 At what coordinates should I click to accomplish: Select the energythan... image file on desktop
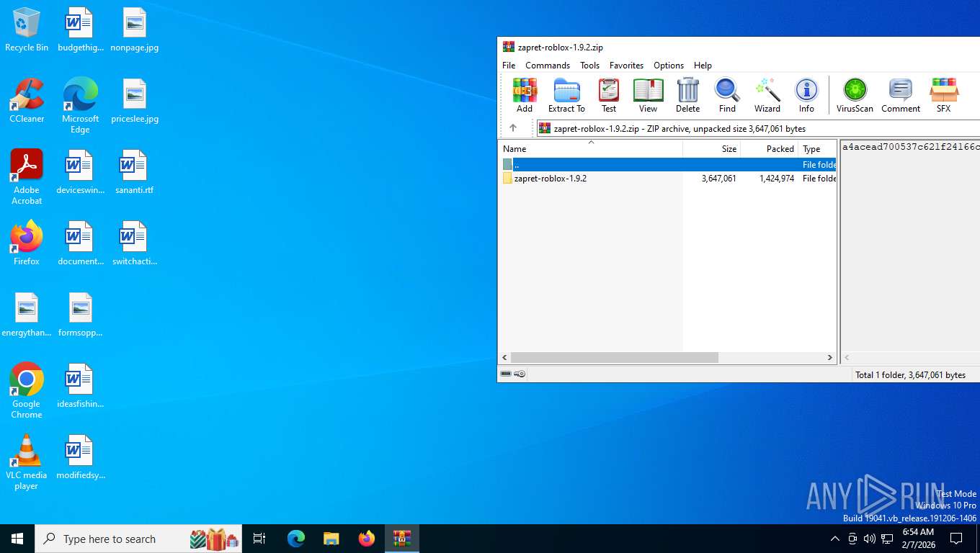coord(27,315)
